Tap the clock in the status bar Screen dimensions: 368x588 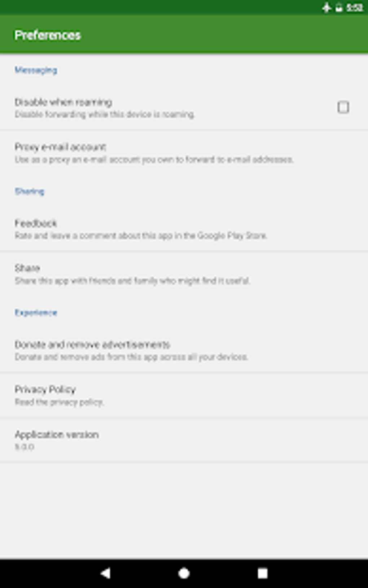pyautogui.click(x=354, y=8)
